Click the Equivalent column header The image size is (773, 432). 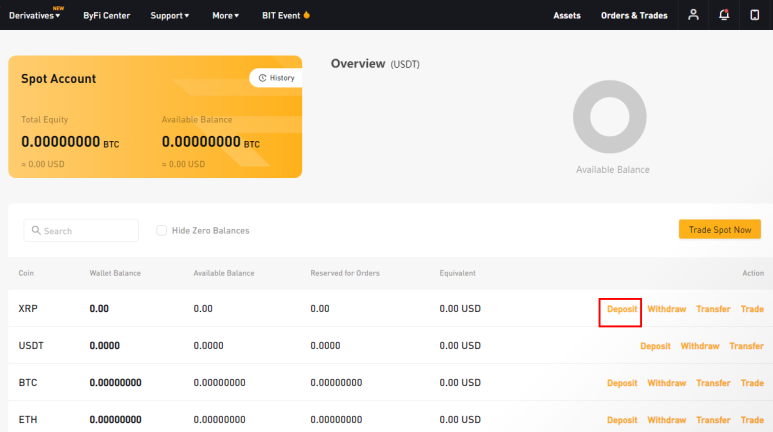tap(457, 273)
